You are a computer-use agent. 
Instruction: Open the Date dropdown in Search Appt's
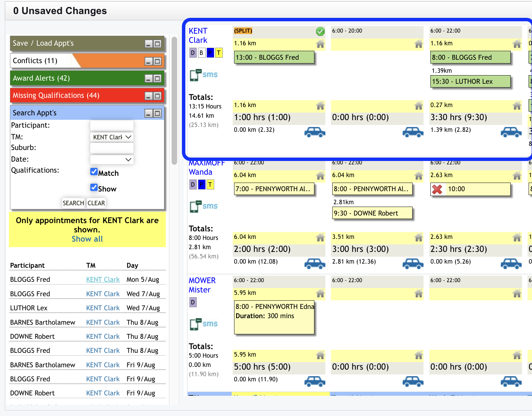[x=112, y=159]
